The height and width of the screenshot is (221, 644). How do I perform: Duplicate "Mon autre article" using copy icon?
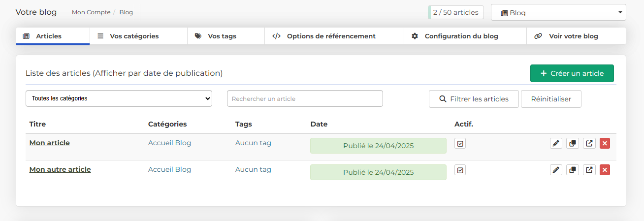pos(572,170)
